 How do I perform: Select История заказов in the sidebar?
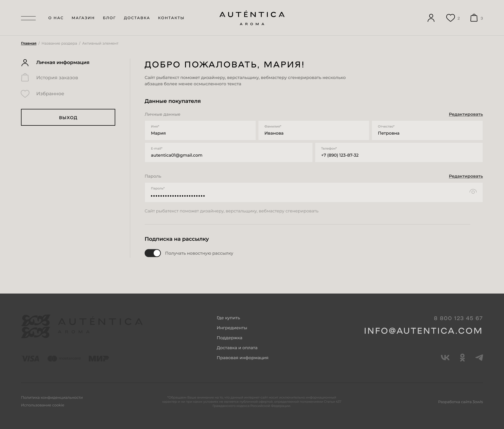[57, 78]
